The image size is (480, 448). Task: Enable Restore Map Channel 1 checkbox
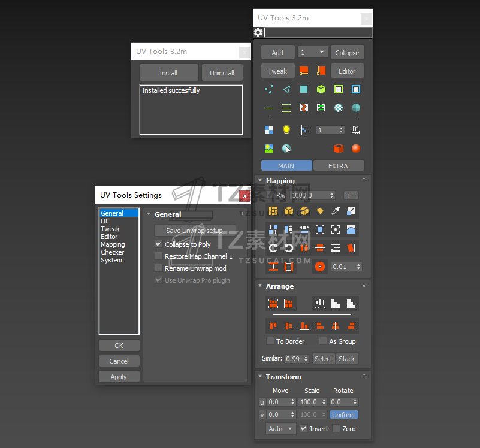click(x=159, y=256)
